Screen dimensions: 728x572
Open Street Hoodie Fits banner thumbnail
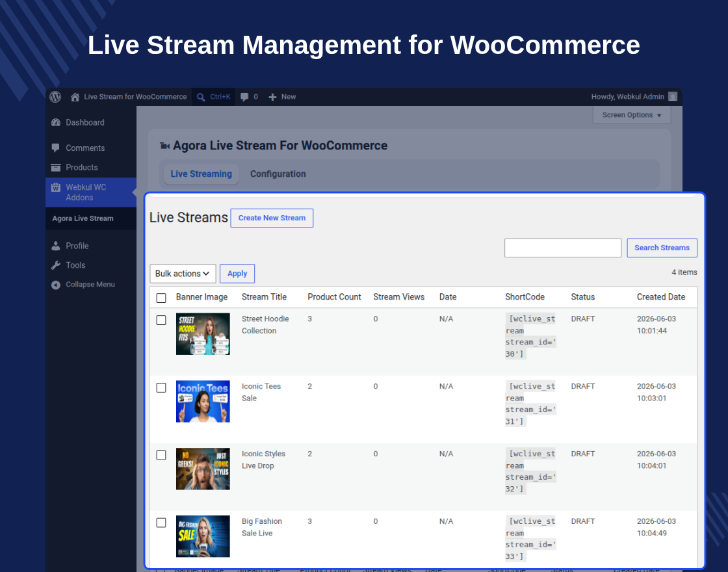[203, 334]
